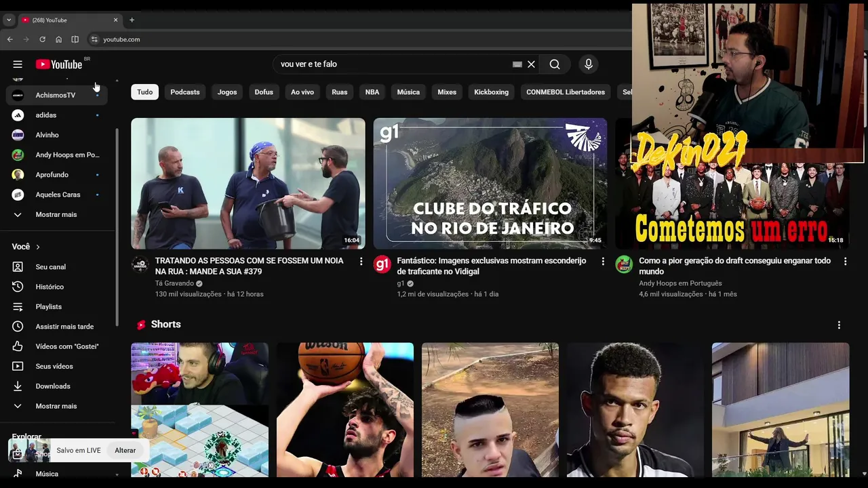Play Clube do Tráfico no Rio thumbnail

pyautogui.click(x=490, y=184)
